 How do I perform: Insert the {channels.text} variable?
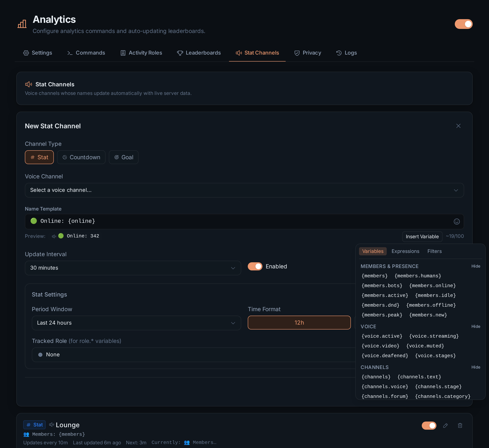tap(419, 377)
